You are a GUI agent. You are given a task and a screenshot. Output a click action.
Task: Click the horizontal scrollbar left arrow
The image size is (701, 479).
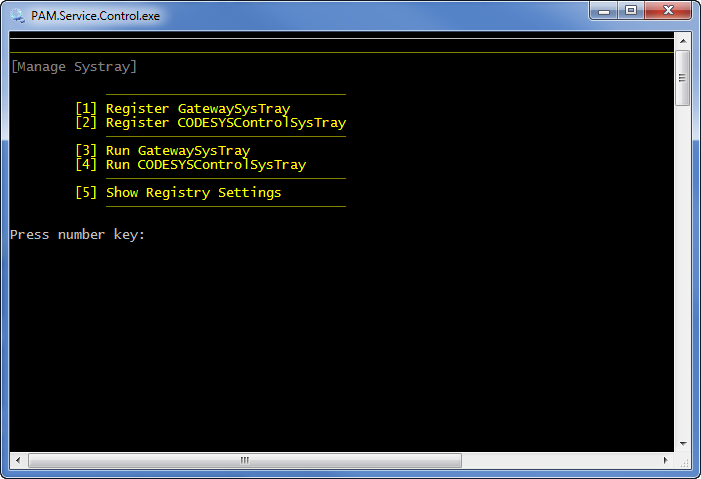pos(18,460)
